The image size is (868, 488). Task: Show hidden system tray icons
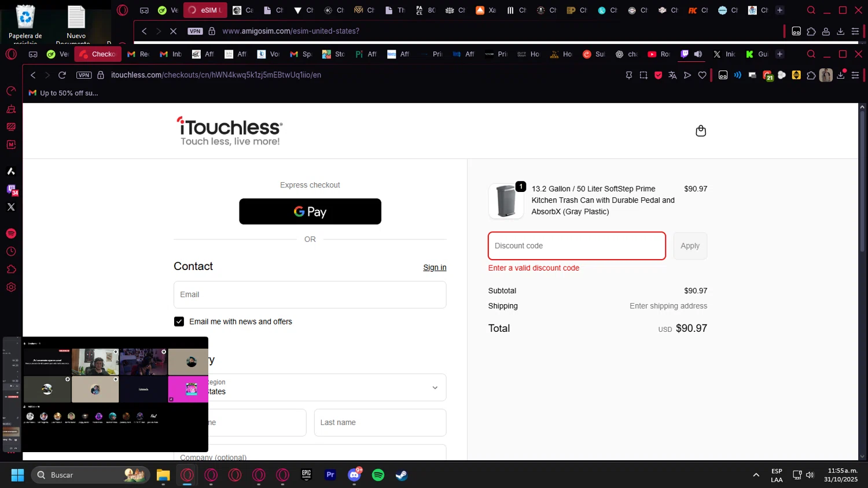pos(756,475)
